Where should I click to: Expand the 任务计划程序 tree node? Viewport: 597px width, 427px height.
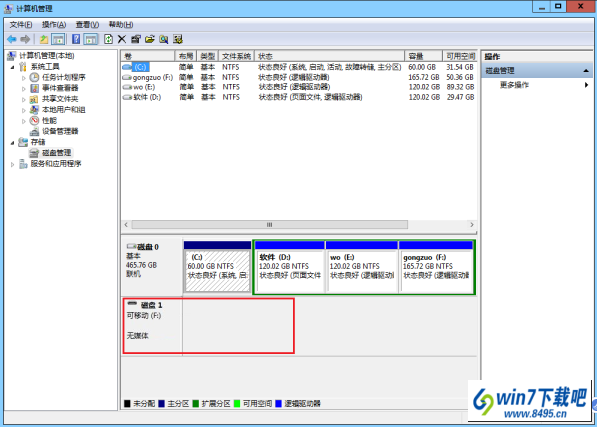tap(24, 78)
